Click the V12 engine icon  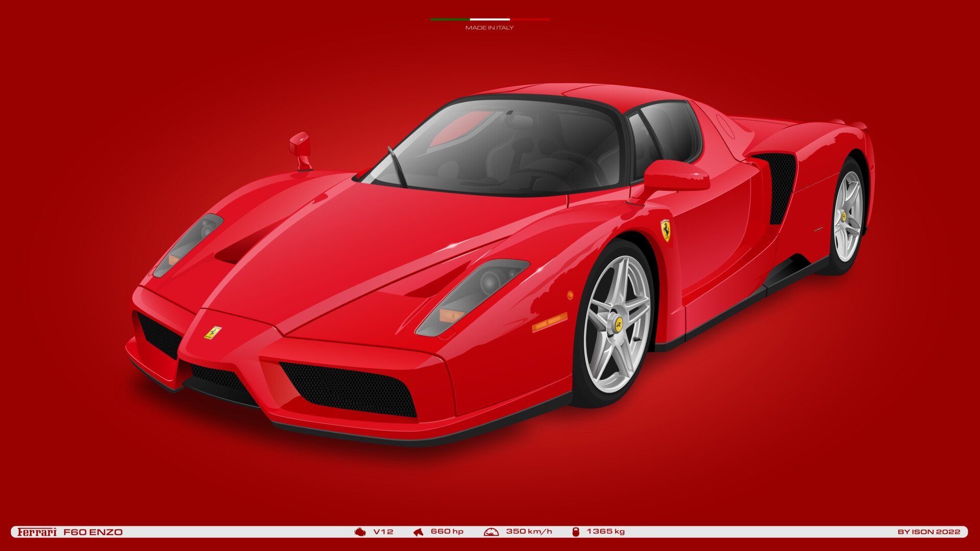(359, 531)
